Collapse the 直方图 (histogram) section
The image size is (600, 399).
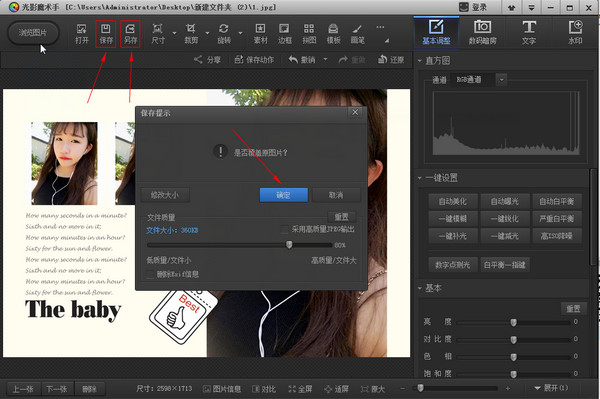coord(420,61)
